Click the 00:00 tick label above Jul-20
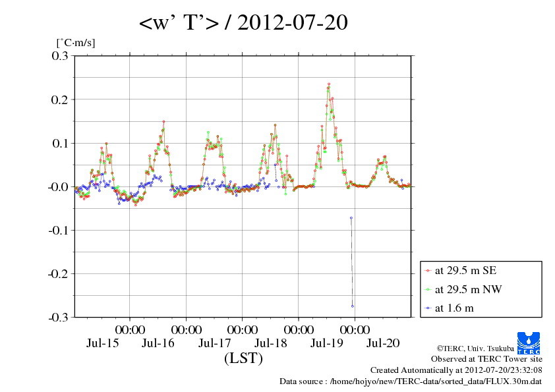Screen dimensions: 555x392 [355, 330]
